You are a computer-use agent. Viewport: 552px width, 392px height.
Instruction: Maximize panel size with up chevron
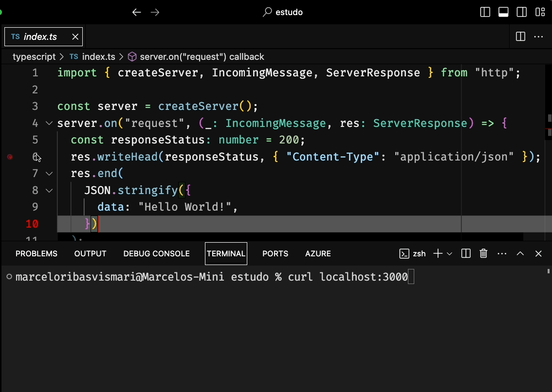pos(520,254)
